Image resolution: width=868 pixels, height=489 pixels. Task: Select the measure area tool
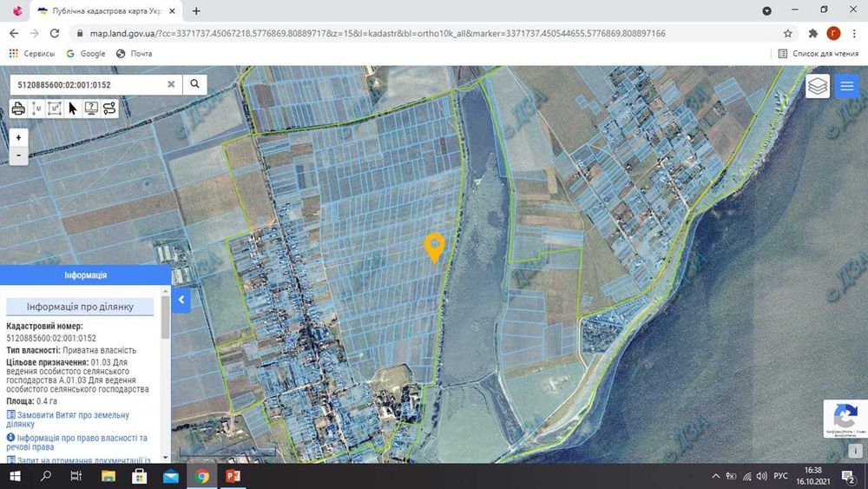coord(54,109)
